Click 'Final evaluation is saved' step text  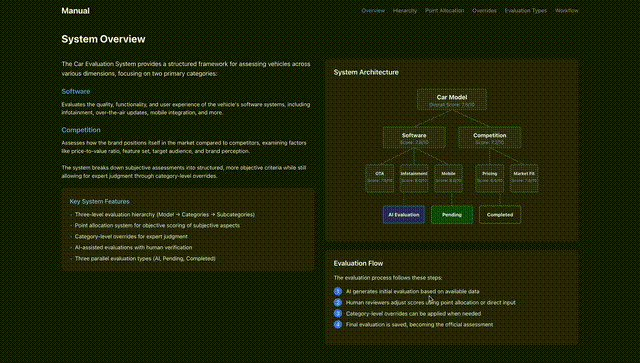click(420, 325)
